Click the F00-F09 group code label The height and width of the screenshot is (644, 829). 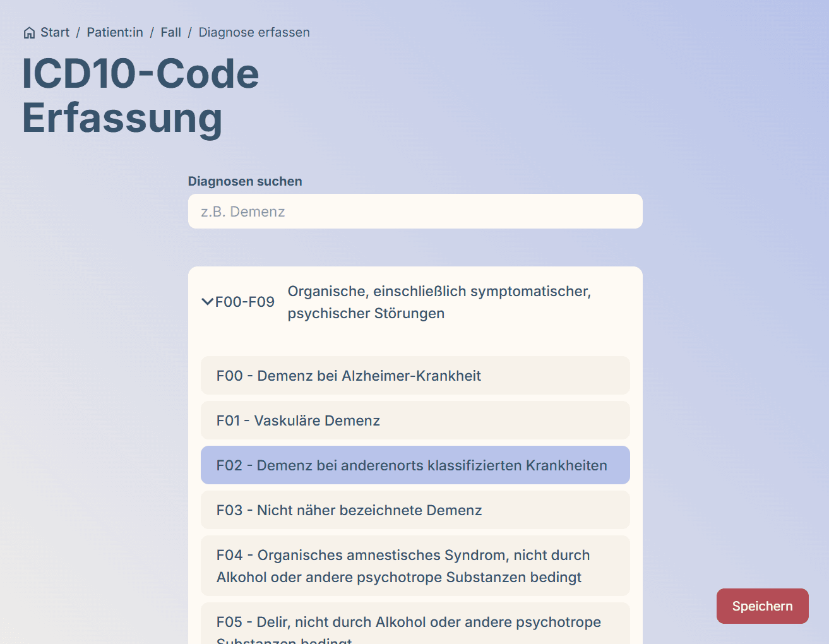pos(245,302)
